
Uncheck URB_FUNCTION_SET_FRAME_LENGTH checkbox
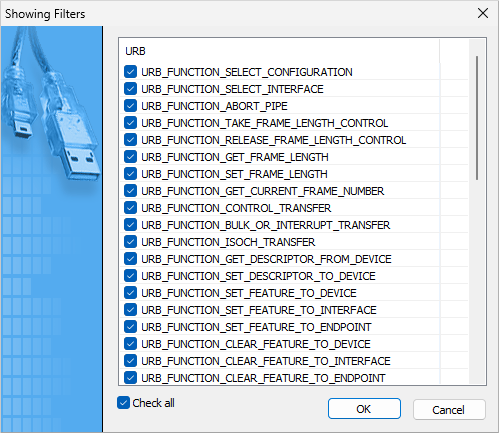130,174
